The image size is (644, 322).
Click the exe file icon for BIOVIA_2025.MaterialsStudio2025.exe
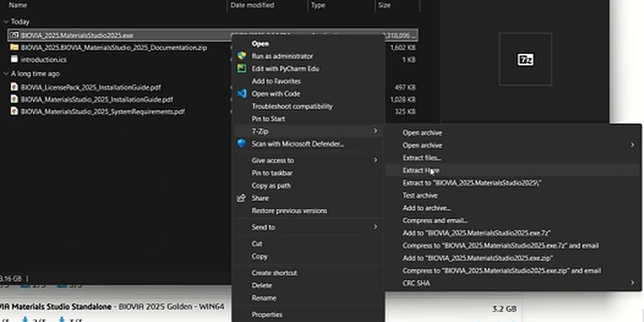14,35
